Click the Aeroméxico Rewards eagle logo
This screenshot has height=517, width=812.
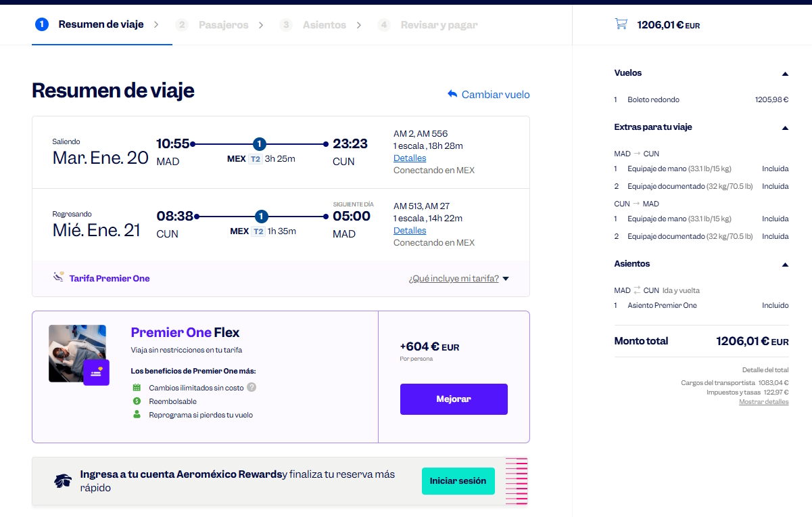(x=63, y=481)
